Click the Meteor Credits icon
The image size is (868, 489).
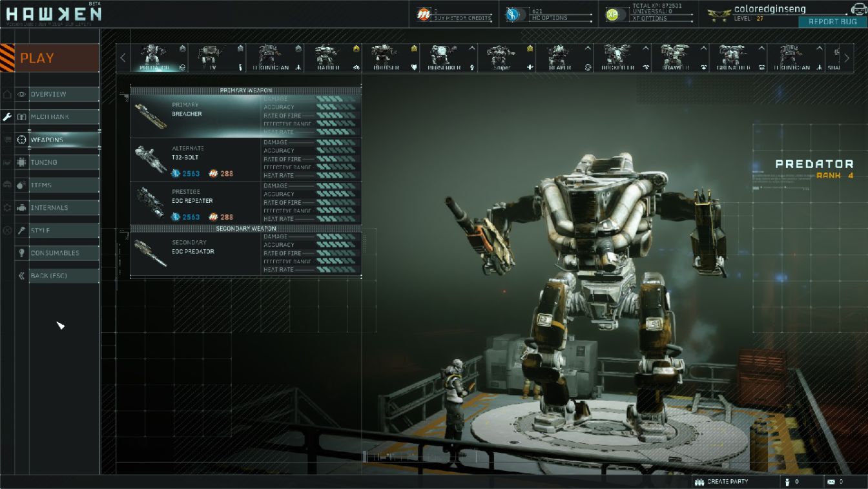pyautogui.click(x=423, y=14)
